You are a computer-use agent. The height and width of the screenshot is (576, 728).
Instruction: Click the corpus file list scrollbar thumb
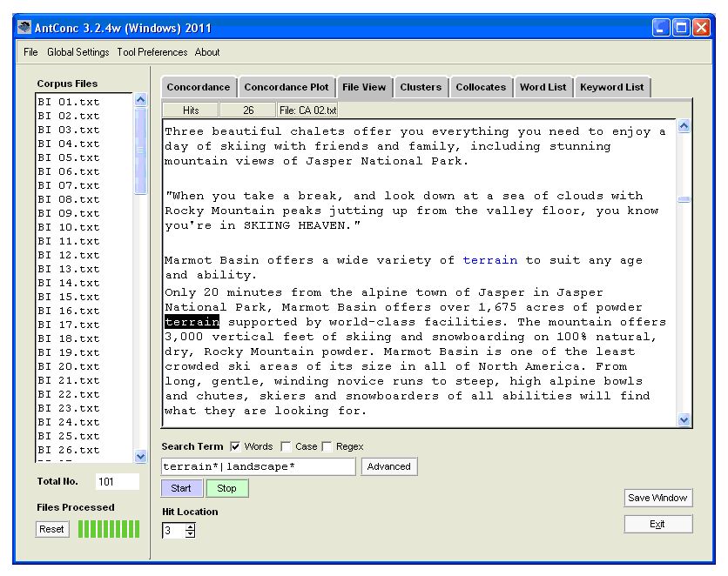141,151
